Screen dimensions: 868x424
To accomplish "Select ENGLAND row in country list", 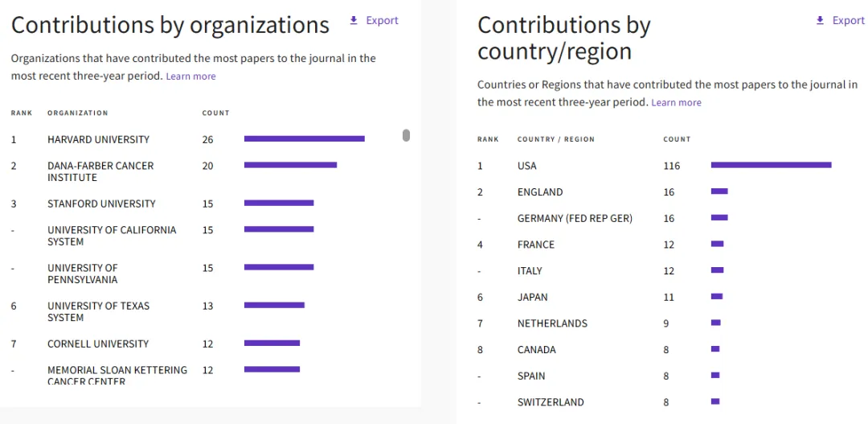I will click(540, 192).
